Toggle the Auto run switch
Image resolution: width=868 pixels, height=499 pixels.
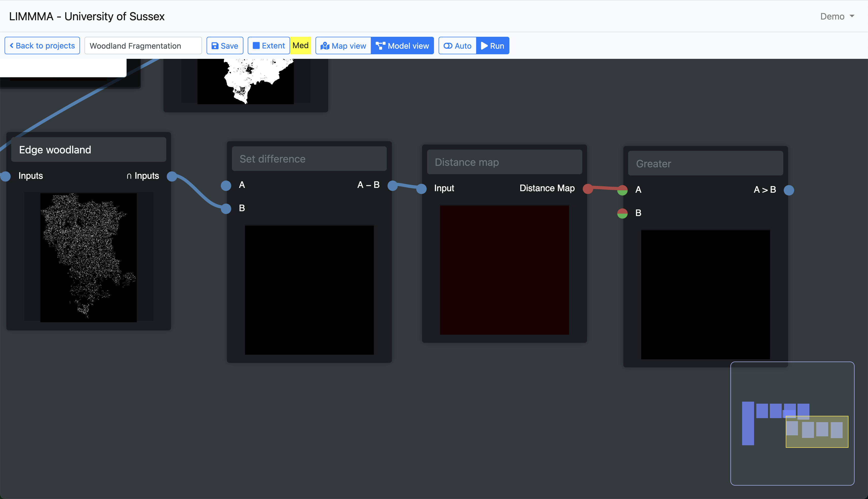pos(457,46)
